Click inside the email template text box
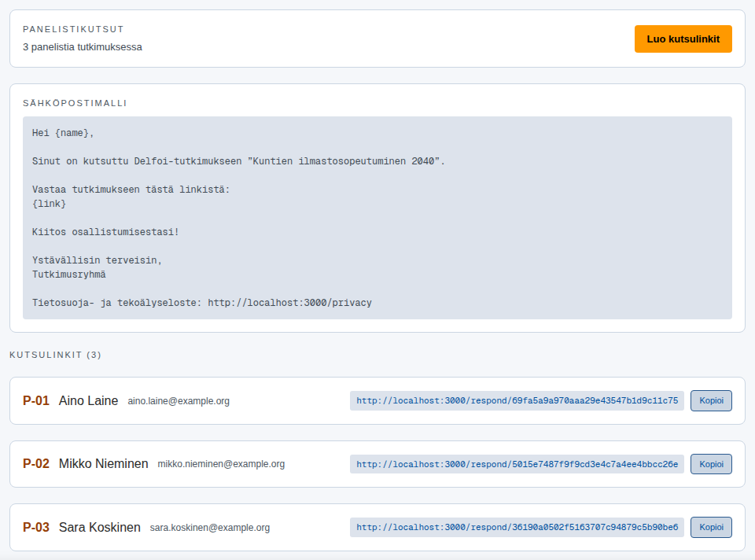This screenshot has height=560, width=755. (377, 218)
